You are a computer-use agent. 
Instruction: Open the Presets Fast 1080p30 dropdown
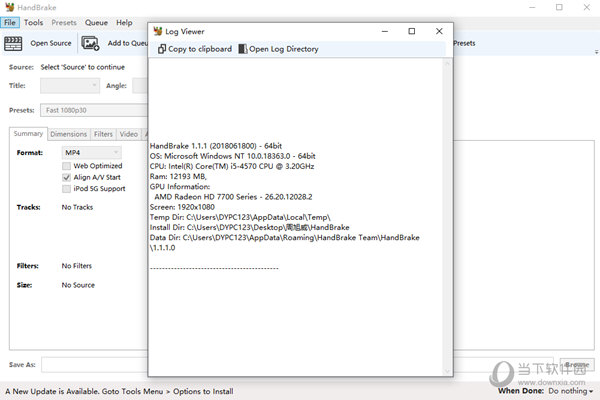click(94, 110)
